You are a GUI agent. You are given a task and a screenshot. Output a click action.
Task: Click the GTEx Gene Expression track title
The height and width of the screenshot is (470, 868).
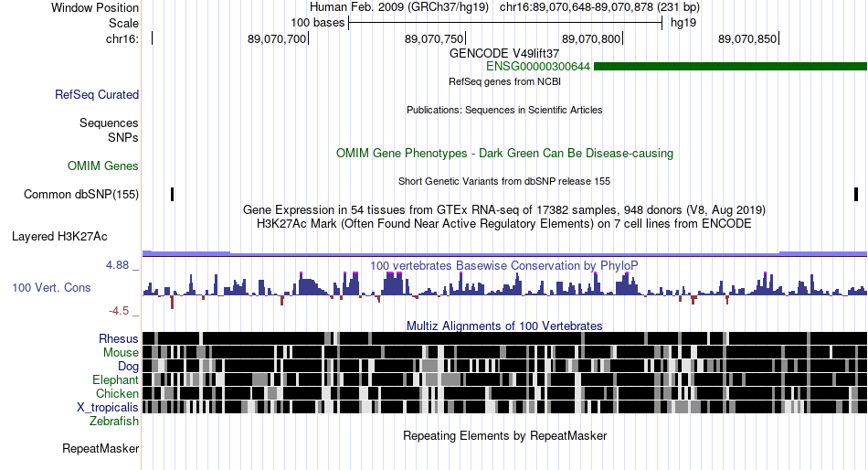[504, 210]
